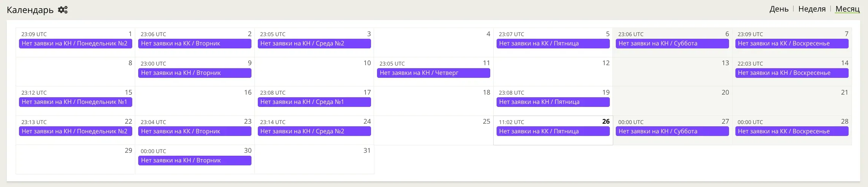Open calendar settings gear icon

pyautogui.click(x=63, y=10)
